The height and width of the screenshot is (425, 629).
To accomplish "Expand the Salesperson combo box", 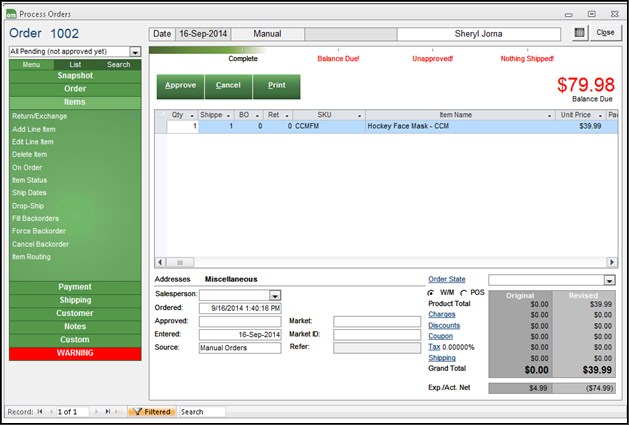I will [276, 295].
